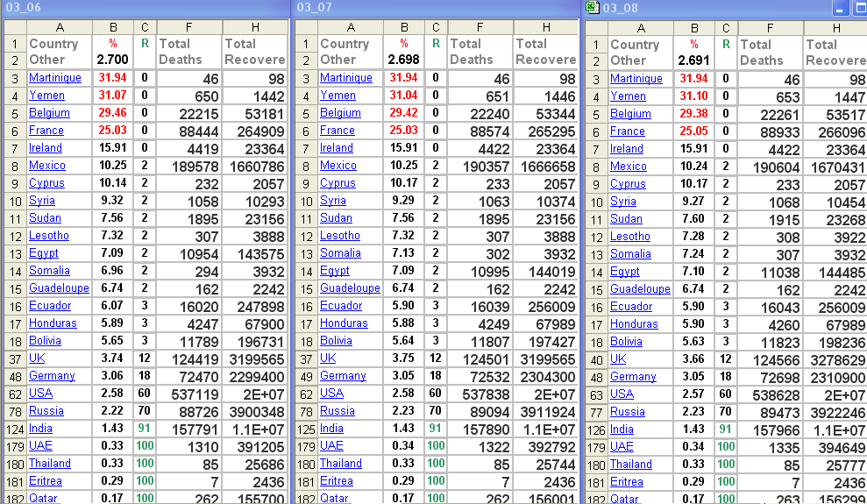Click the Total Deaths header cell in window 03_07

(x=480, y=52)
